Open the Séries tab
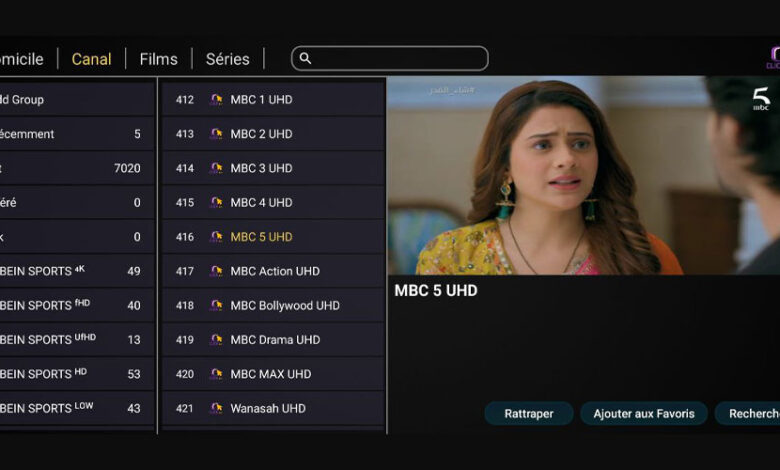Image resolution: width=780 pixels, height=470 pixels. click(x=227, y=59)
